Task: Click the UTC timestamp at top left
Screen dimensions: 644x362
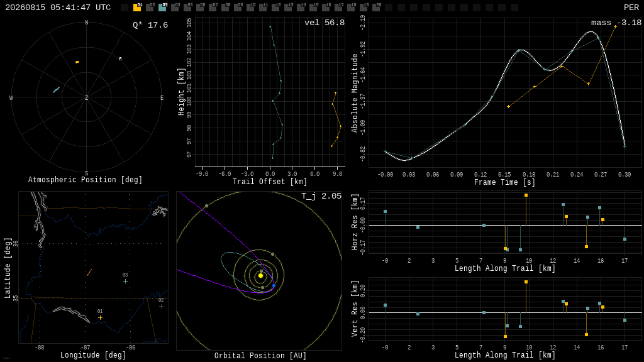Action: 58,8
